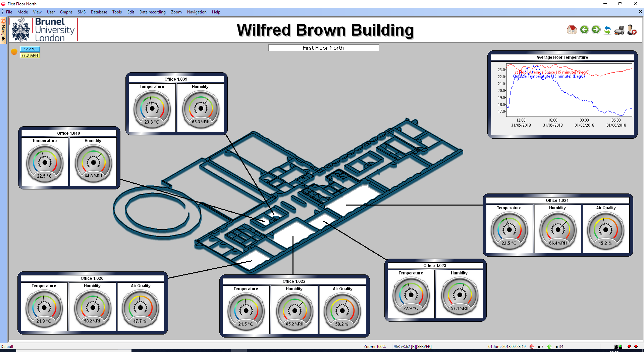Go back using green left arrow

click(x=584, y=30)
